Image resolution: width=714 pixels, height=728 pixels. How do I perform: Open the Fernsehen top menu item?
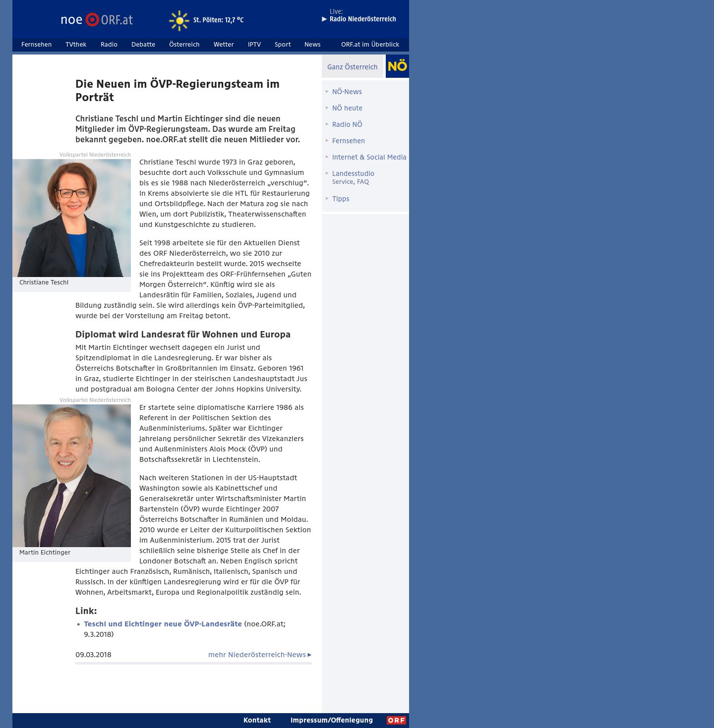(36, 45)
